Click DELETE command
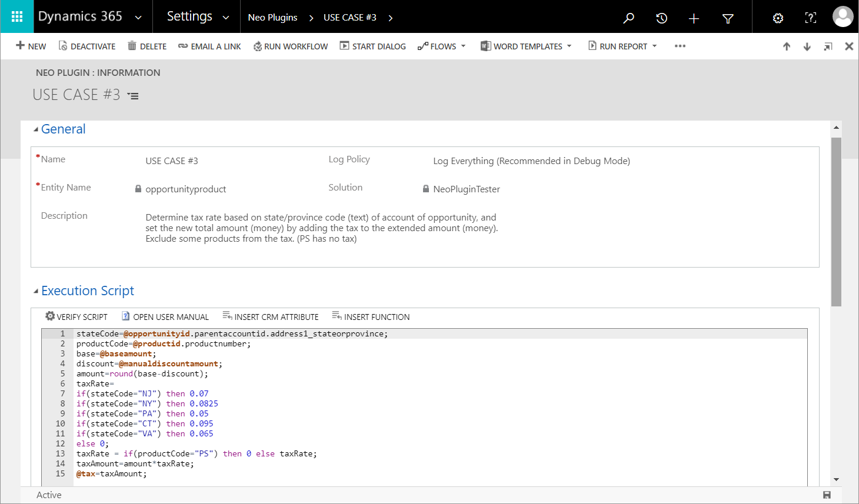Screen dimensions: 859x504 coord(147,46)
